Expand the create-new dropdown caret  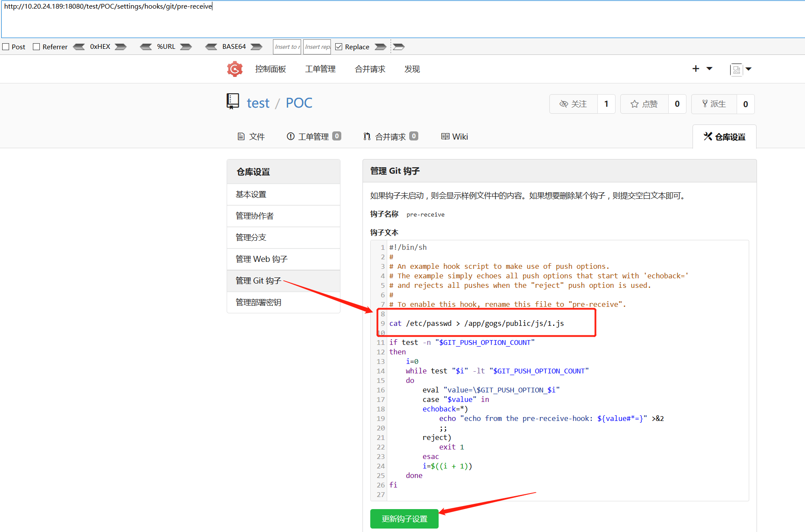tap(709, 69)
